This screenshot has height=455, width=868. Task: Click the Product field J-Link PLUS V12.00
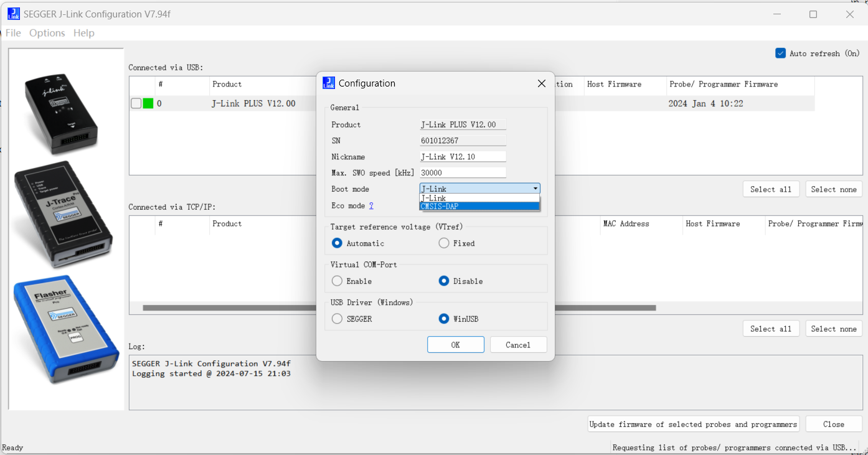click(463, 124)
